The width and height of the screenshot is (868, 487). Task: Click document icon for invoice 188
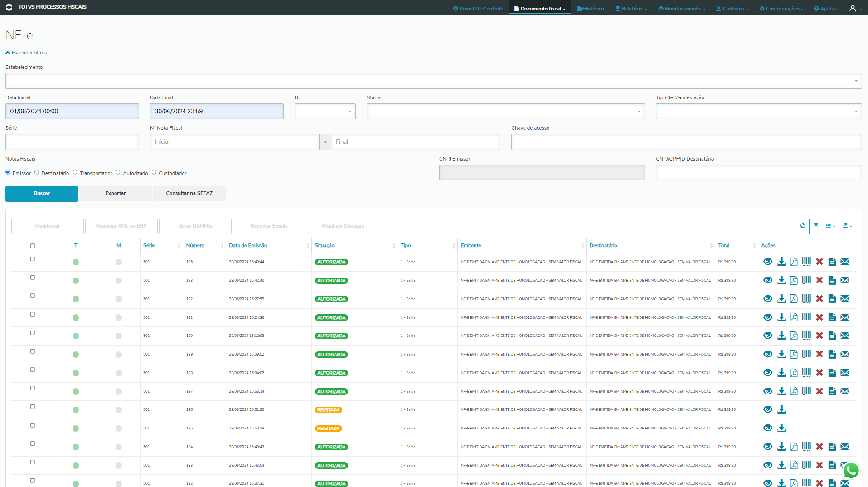coord(832,373)
